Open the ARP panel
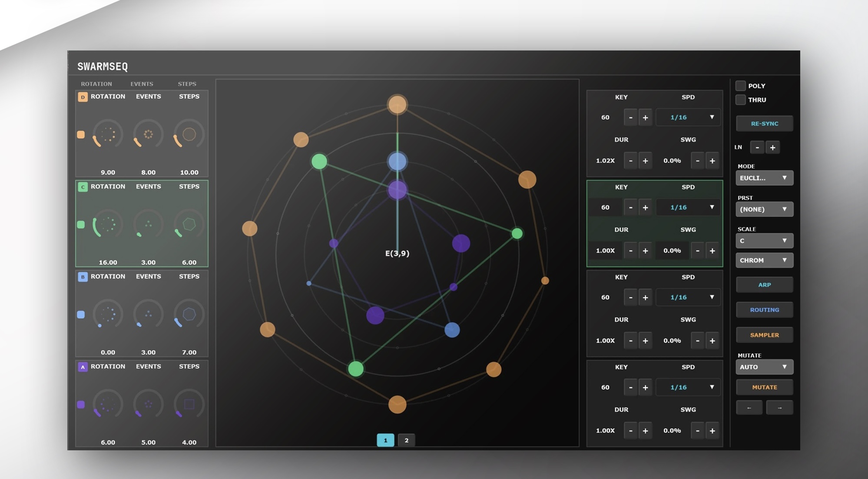Screen dimensions: 868x479 coord(764,285)
